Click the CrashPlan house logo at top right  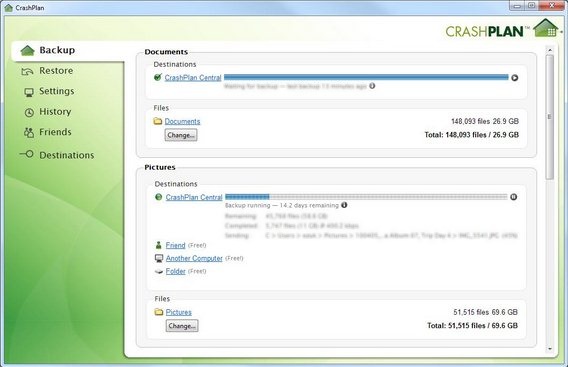[x=546, y=28]
